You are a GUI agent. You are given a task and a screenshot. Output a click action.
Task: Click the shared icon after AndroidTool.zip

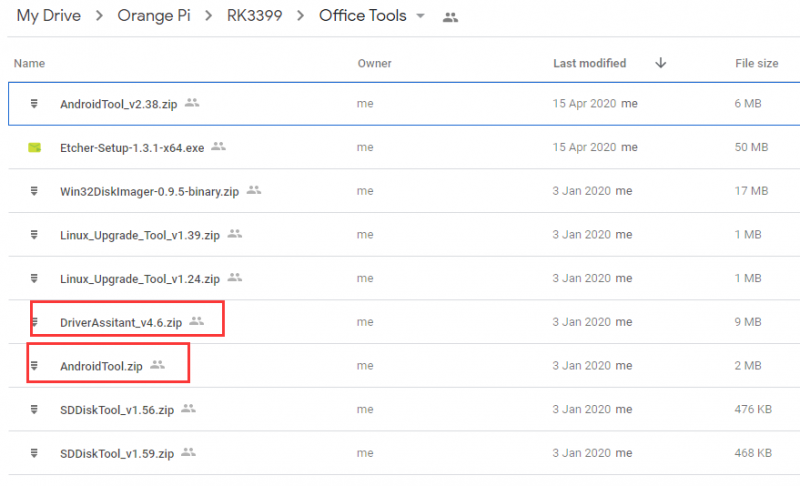click(x=157, y=365)
